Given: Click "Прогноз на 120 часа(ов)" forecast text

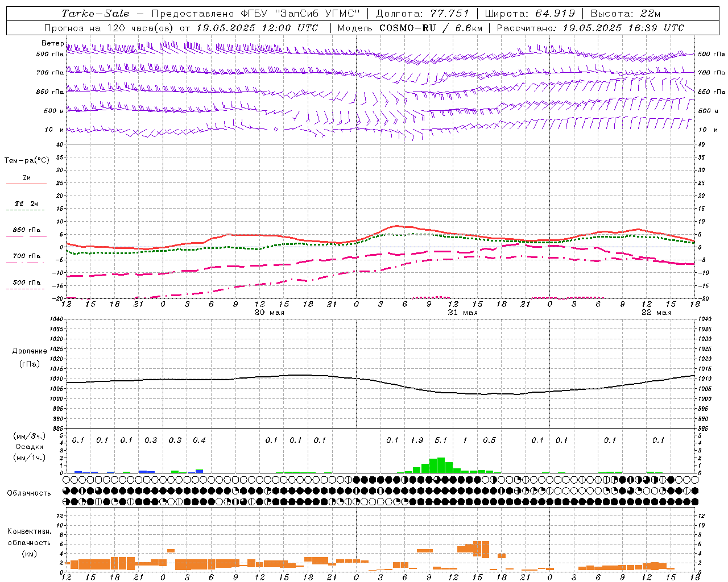Looking at the screenshot, I should pyautogui.click(x=109, y=28).
